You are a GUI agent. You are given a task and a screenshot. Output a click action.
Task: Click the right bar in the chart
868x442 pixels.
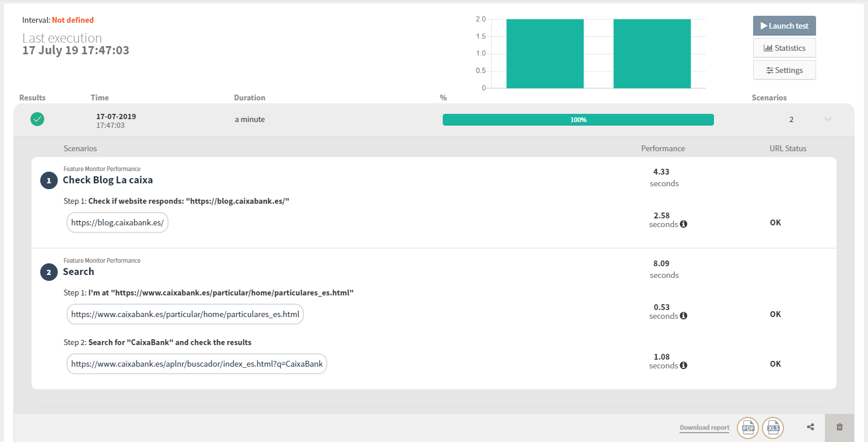click(x=652, y=54)
